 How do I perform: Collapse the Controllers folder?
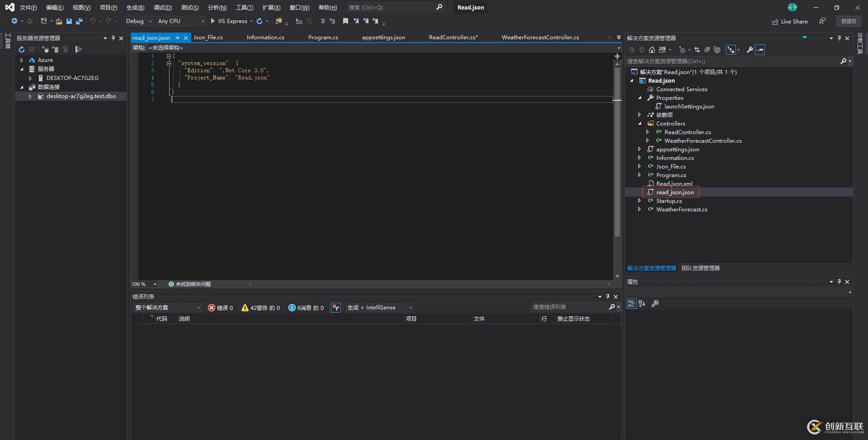[x=640, y=123]
